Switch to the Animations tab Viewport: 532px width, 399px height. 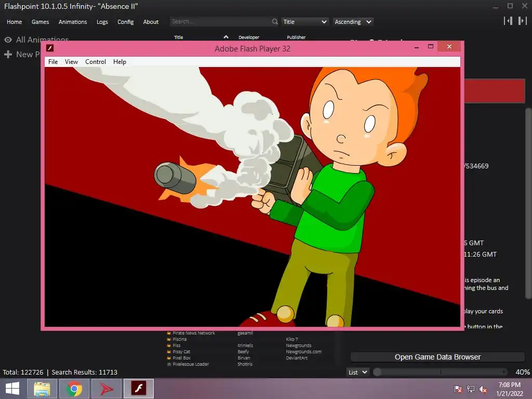pos(73,22)
